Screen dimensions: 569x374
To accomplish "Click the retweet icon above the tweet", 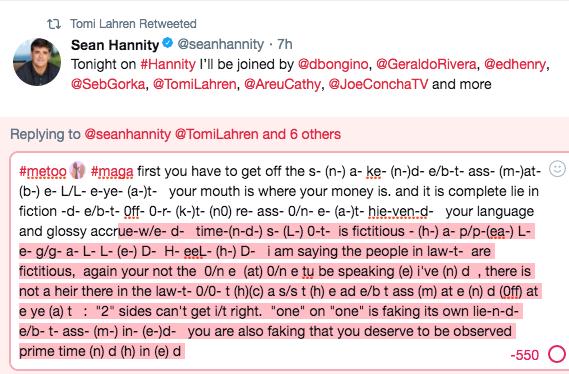I will click(x=54, y=24).
